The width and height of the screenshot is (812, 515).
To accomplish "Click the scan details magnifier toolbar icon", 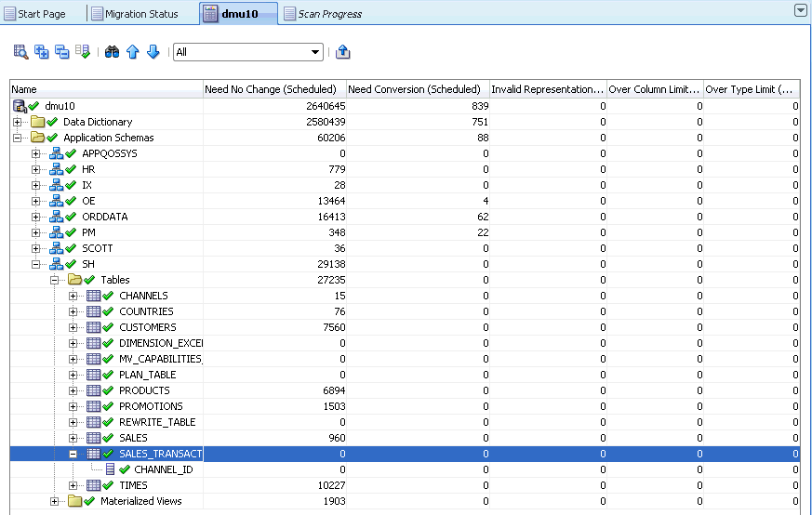I will tap(20, 52).
